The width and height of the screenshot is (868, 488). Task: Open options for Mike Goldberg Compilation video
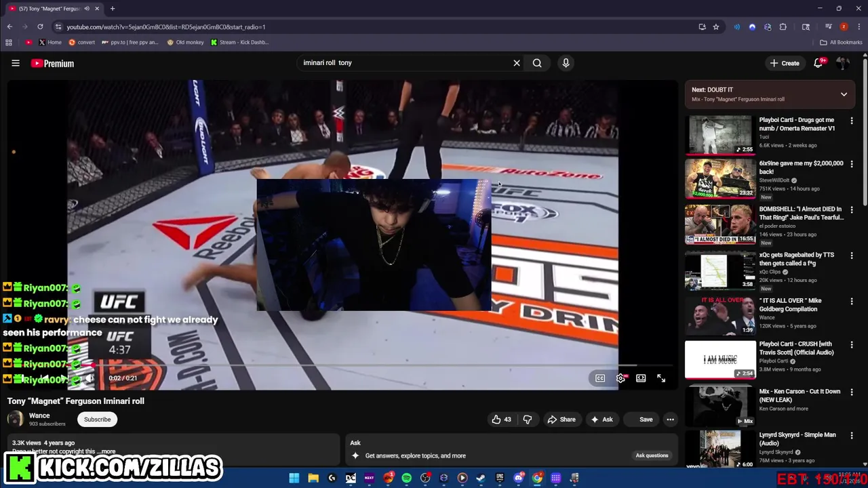(852, 301)
